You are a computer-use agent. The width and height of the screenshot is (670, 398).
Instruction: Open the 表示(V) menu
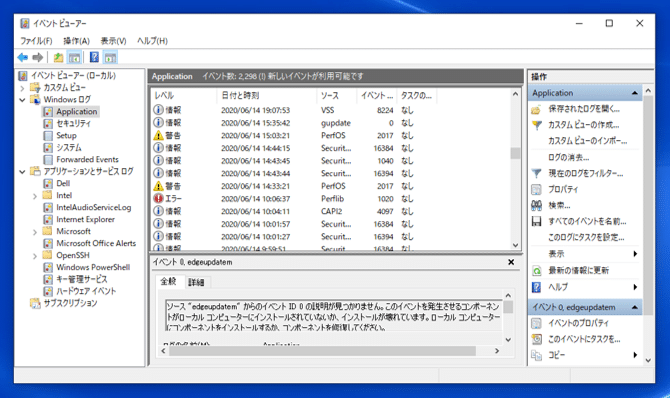pyautogui.click(x=113, y=41)
